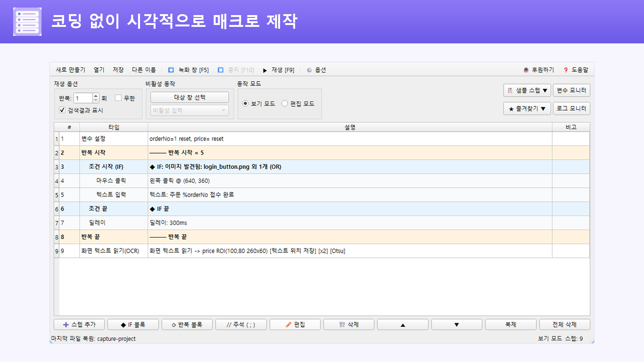644x362 pixels.
Task: Click the 반복 count input field
Action: (83, 98)
